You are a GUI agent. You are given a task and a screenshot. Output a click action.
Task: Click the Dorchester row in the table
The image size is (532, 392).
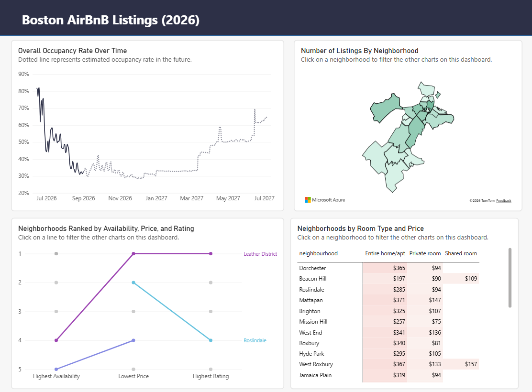pos(388,268)
